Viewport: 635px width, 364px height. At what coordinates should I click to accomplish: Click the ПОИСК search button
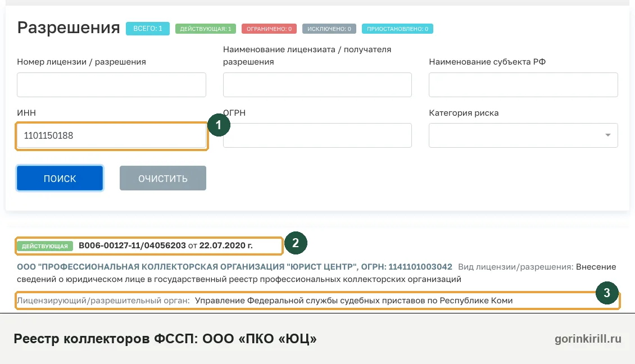click(60, 178)
